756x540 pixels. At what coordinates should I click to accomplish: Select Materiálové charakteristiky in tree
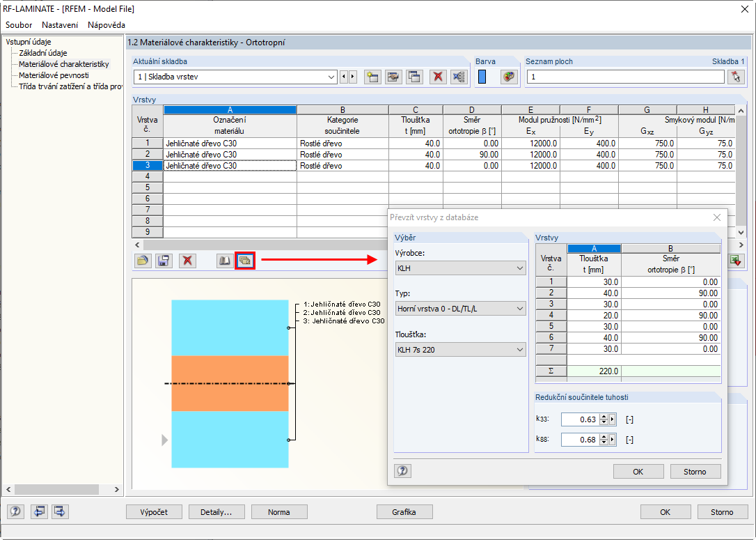[63, 64]
